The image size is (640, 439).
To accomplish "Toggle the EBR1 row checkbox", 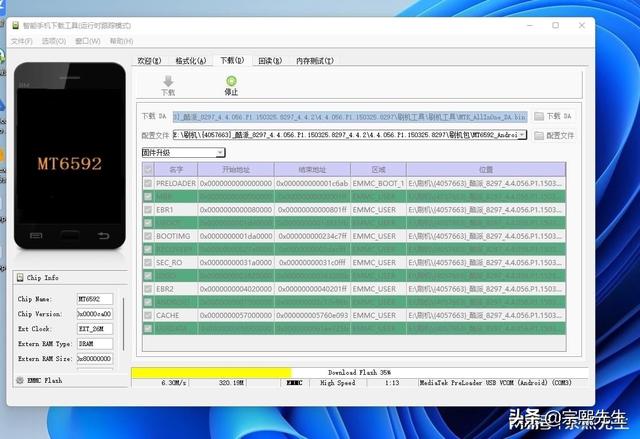I will (148, 210).
